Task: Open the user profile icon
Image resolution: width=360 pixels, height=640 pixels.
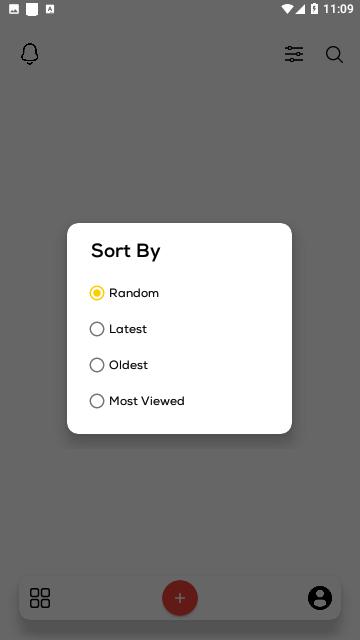Action: [x=320, y=598]
